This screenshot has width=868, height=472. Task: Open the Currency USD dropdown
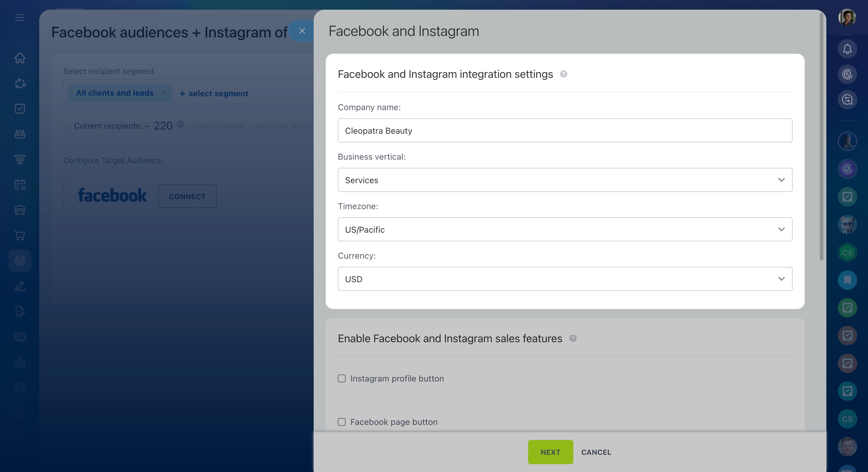click(565, 279)
